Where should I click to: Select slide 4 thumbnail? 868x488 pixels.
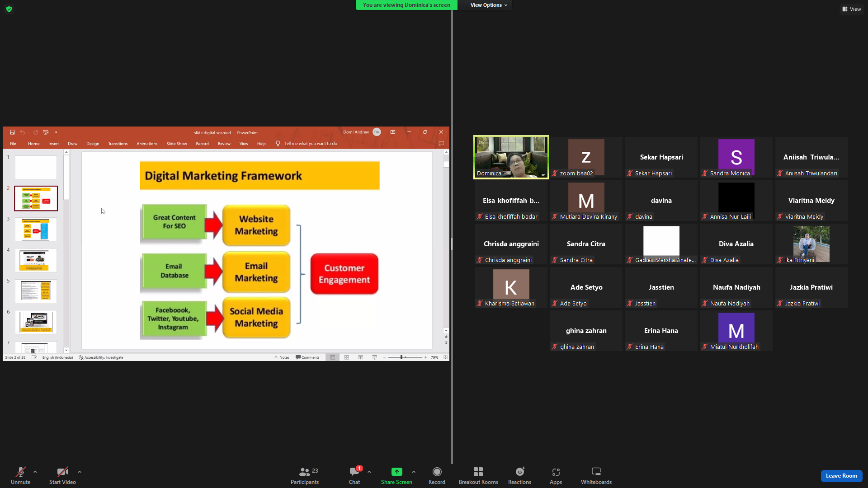[36, 260]
